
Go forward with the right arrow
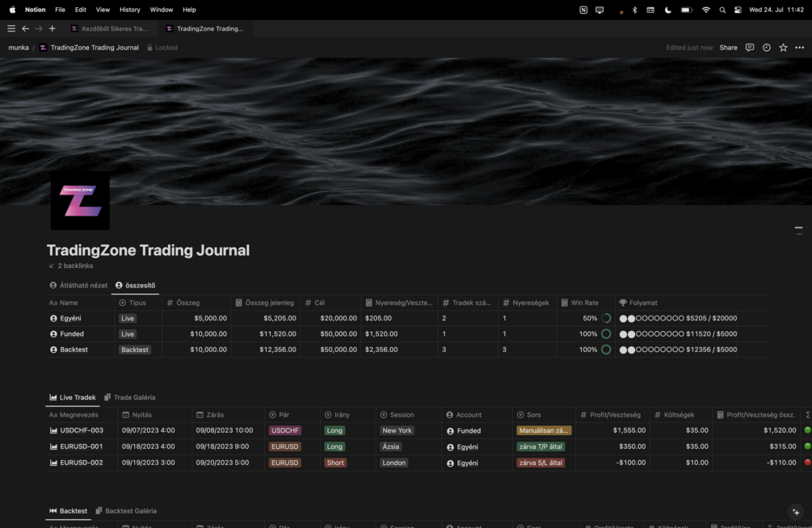(x=39, y=28)
